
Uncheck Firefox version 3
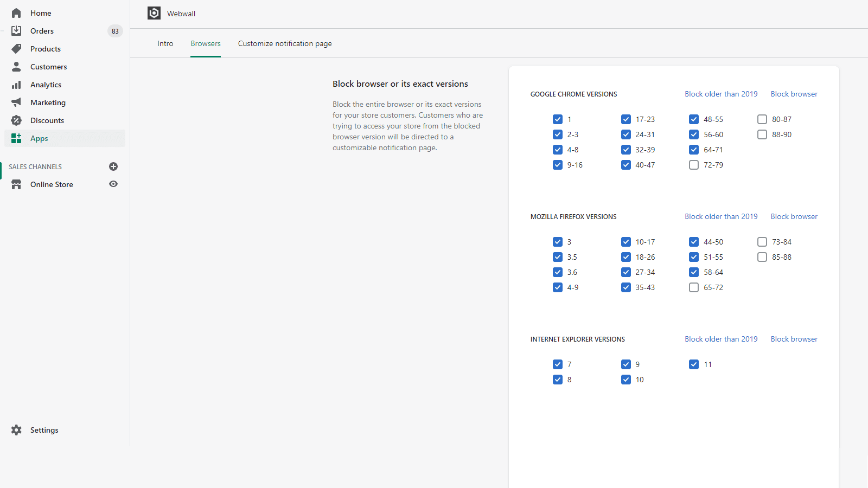[558, 241]
